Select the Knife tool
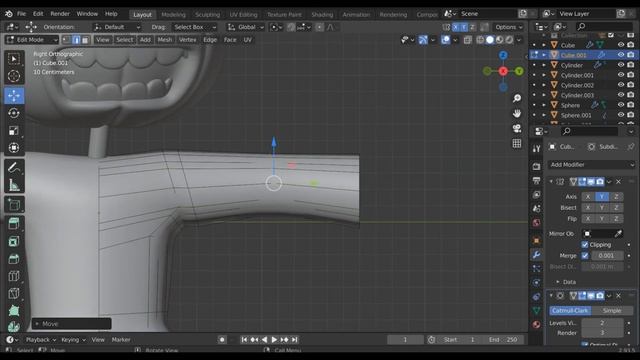This screenshot has height=360, width=640. pyautogui.click(x=14, y=293)
